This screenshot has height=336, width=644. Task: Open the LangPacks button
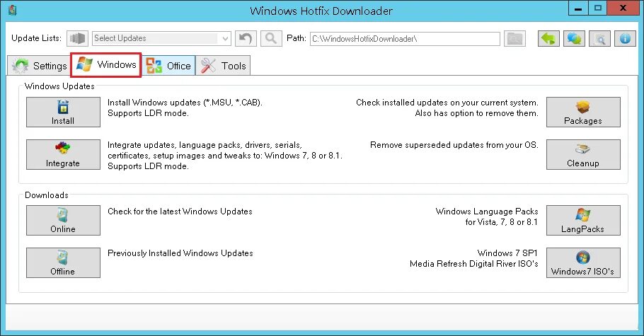point(583,220)
